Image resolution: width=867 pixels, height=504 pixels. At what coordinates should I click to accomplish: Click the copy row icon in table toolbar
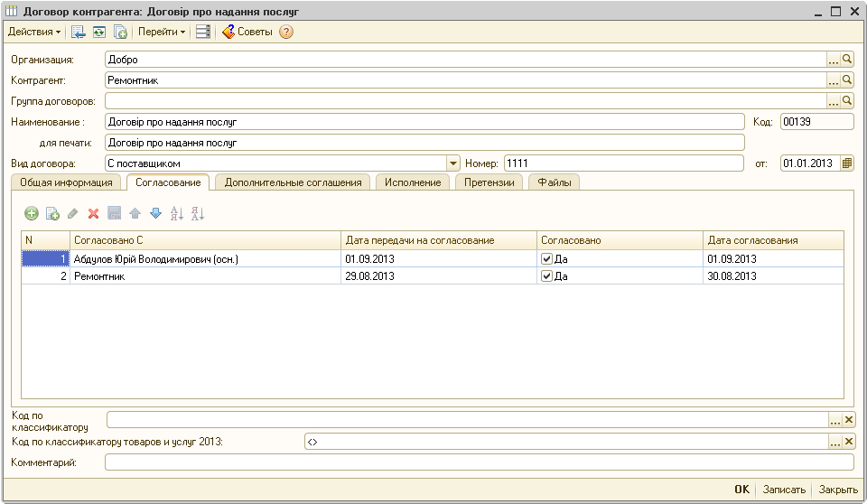coord(52,214)
